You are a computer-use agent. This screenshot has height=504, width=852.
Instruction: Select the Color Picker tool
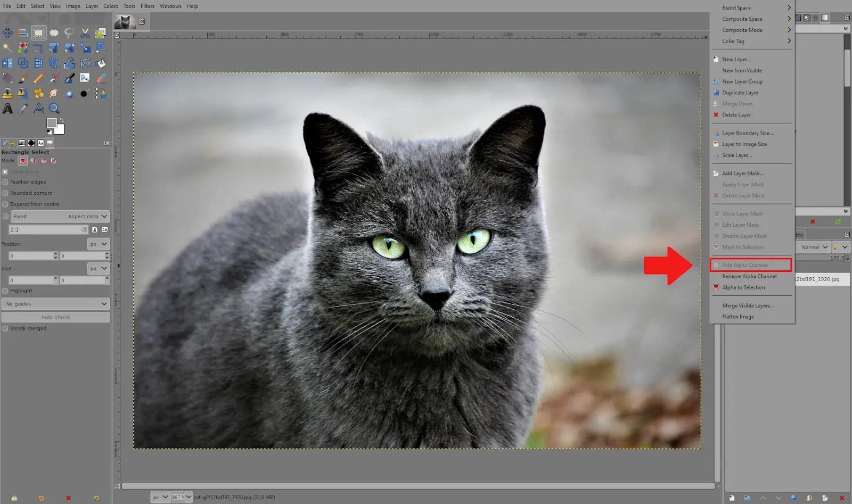pyautogui.click(x=23, y=108)
